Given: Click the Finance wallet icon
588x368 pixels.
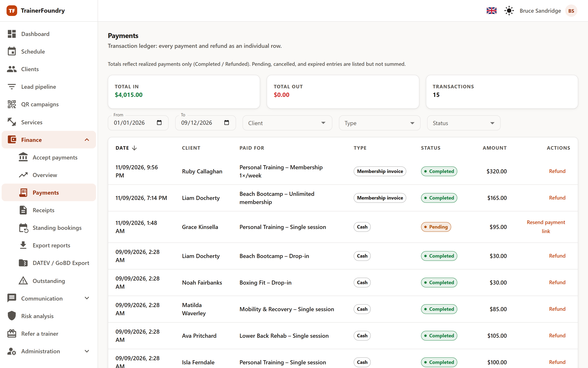Looking at the screenshot, I should click(12, 140).
